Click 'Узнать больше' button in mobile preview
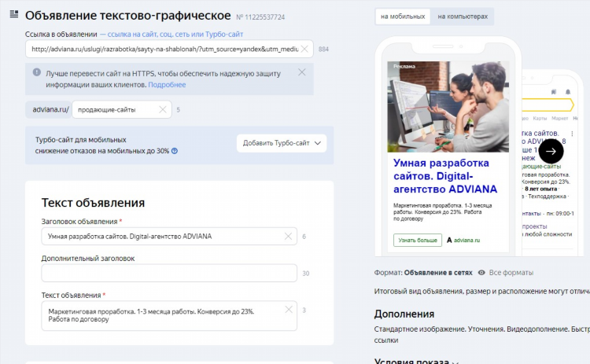This screenshot has height=364, width=590. tap(418, 240)
